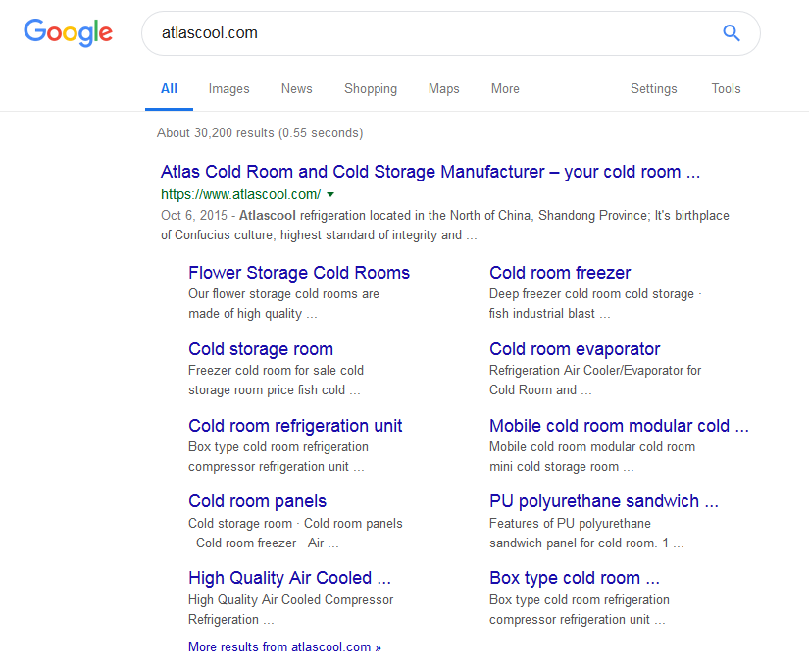Screen dimensions: 809x672
Task: Click the green atlascool.com URL
Action: (x=240, y=194)
